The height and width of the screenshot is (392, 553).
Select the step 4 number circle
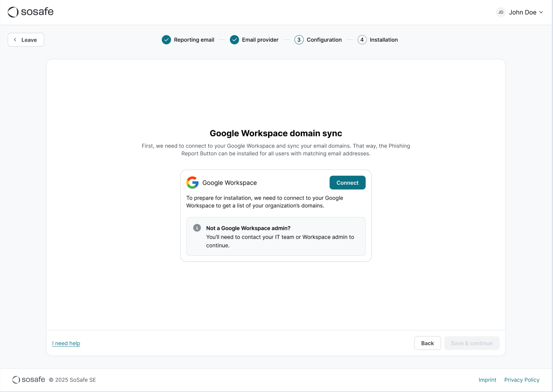(x=362, y=40)
